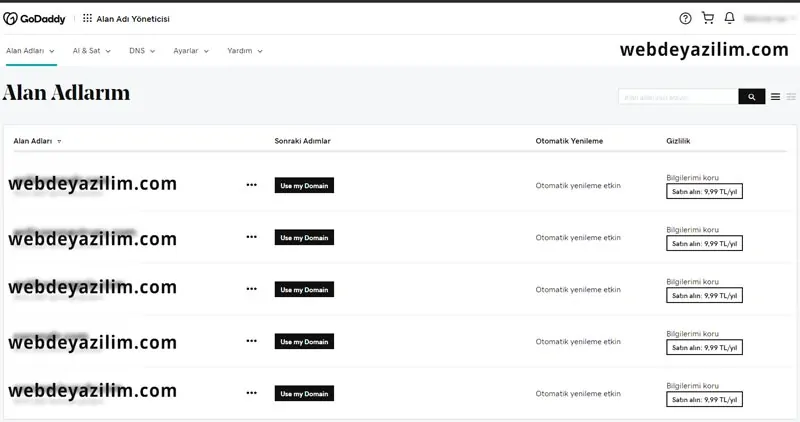
Task: Open the apps grid launcher icon
Action: click(87, 18)
